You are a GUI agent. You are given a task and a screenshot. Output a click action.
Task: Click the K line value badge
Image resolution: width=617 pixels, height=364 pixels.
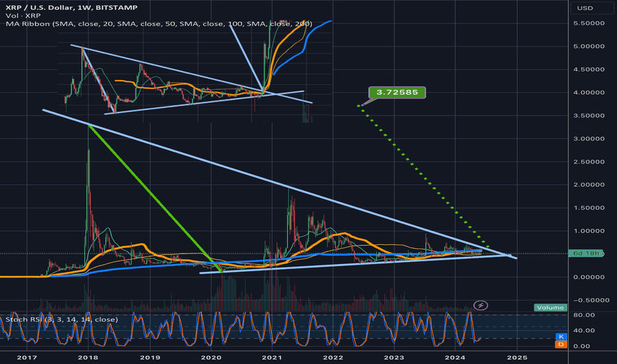coord(561,337)
